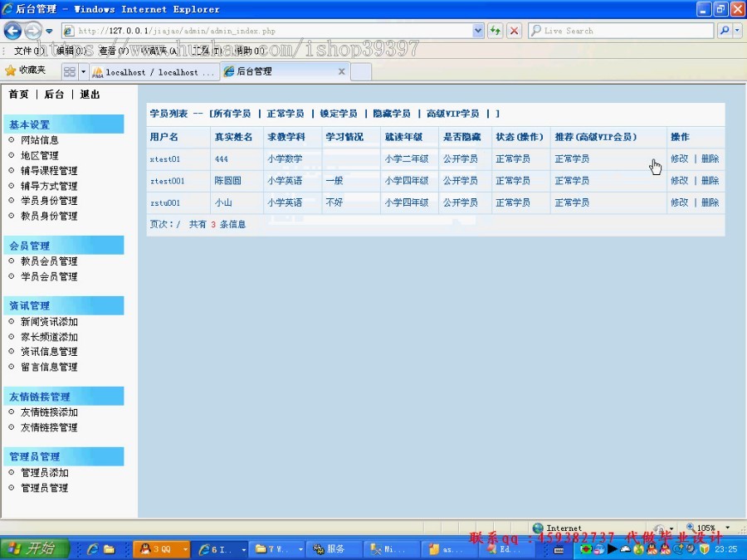This screenshot has height=560, width=747.
Task: Click 修改 for user ztest001
Action: pos(679,181)
